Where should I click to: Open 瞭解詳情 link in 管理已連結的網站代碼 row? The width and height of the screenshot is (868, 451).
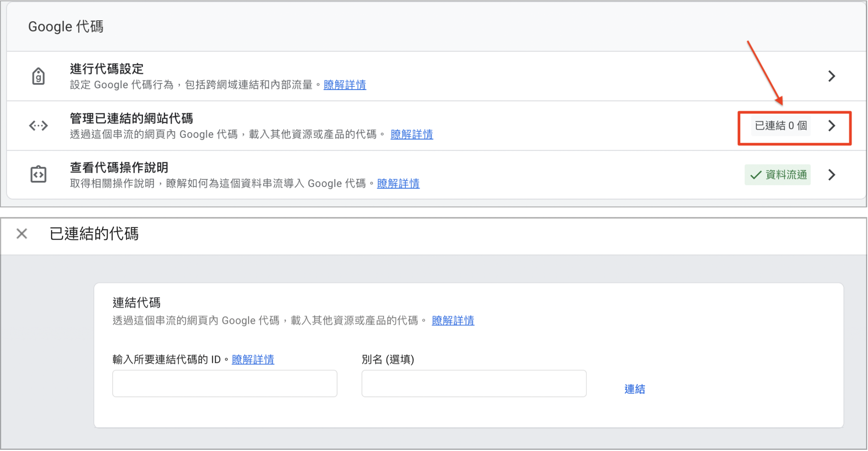point(411,134)
